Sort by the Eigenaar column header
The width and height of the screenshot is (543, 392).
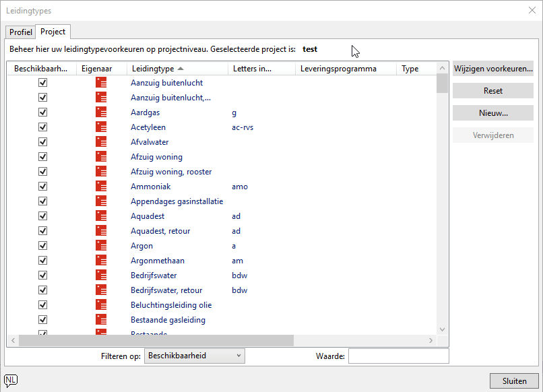coord(102,69)
